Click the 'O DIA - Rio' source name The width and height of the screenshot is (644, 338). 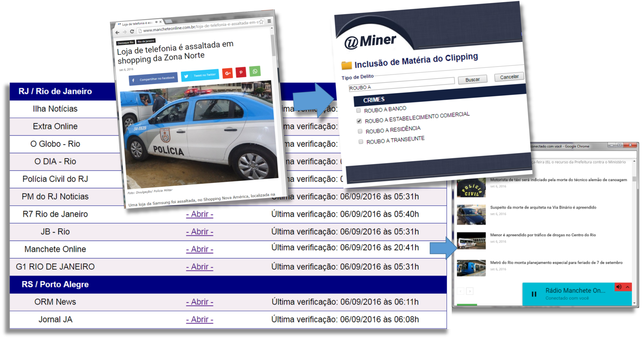(x=55, y=162)
